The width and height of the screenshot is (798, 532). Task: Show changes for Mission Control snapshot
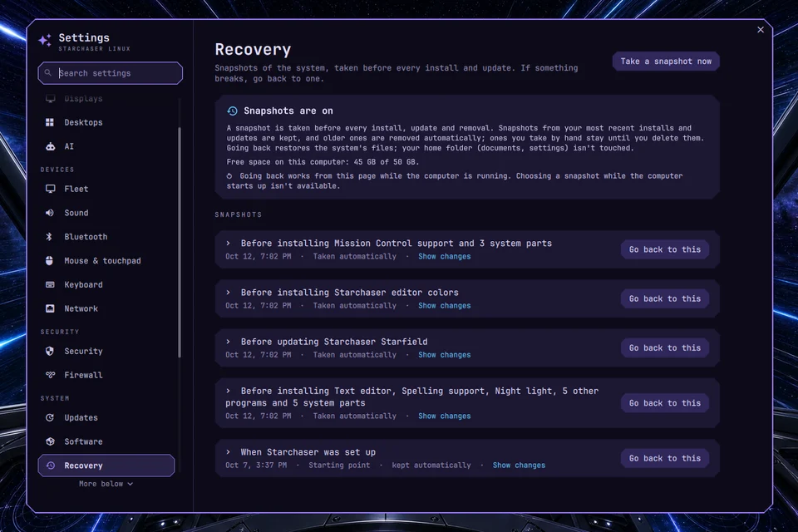pos(444,257)
